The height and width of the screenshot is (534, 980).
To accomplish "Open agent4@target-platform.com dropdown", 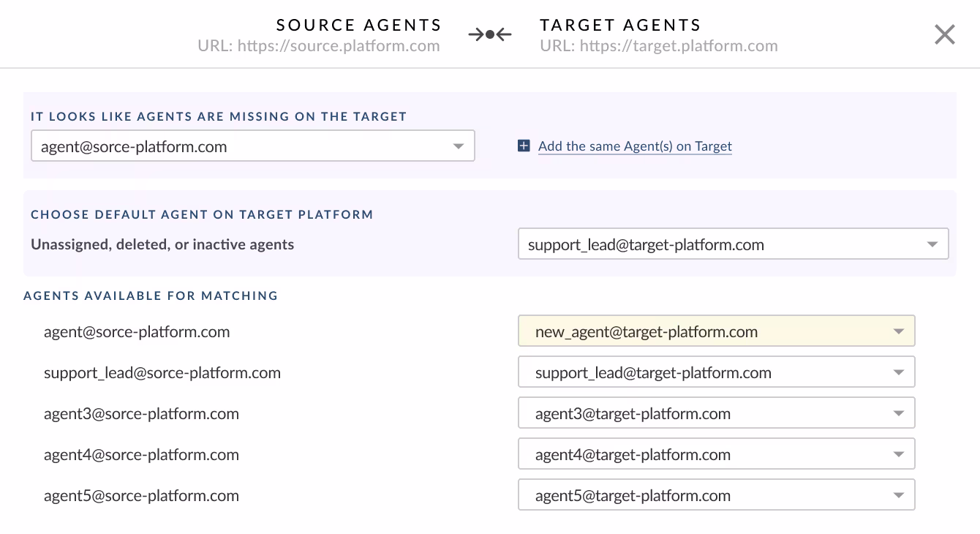I will point(716,454).
